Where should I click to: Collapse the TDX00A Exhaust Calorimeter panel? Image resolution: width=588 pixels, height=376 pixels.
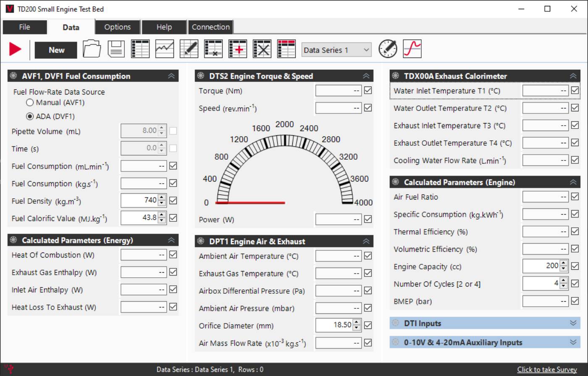click(573, 76)
